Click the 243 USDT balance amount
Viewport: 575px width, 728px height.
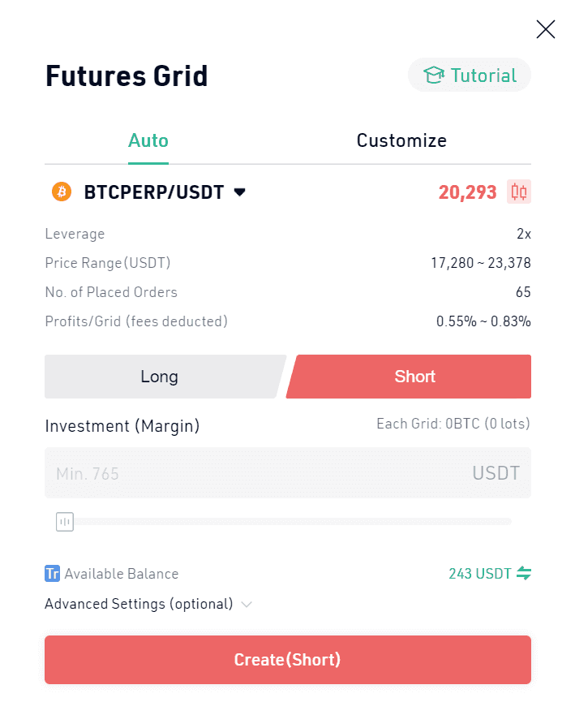479,574
